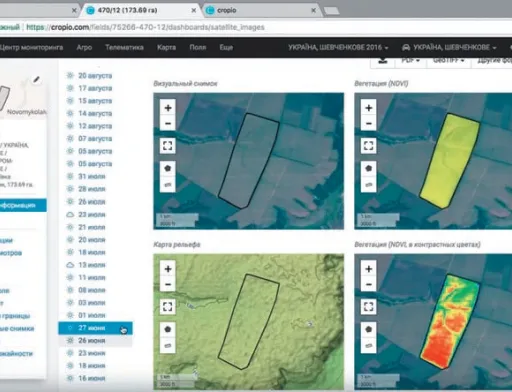Close the 470/12 (173.69 га) tab
Viewport: 512px width, 392px height.
193,11
